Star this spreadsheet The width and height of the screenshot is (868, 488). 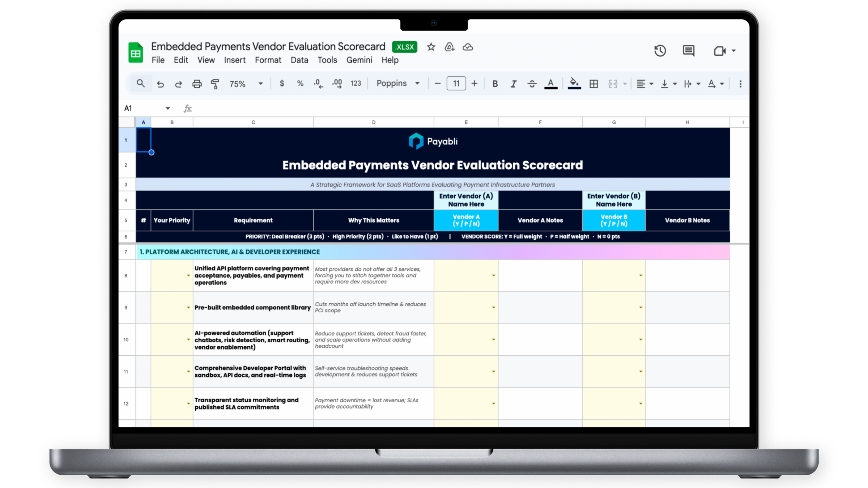(x=431, y=47)
